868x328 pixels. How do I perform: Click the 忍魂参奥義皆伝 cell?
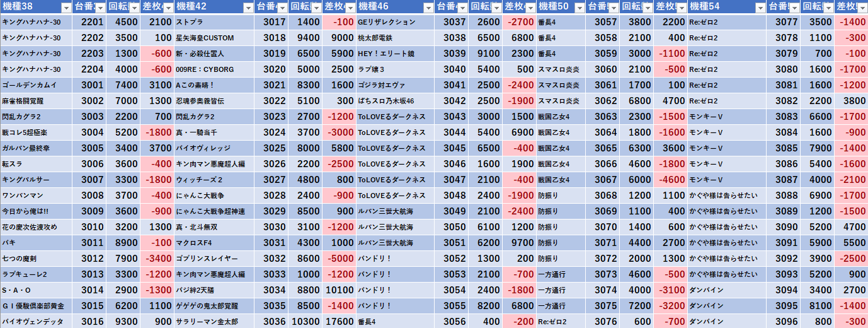pos(214,100)
